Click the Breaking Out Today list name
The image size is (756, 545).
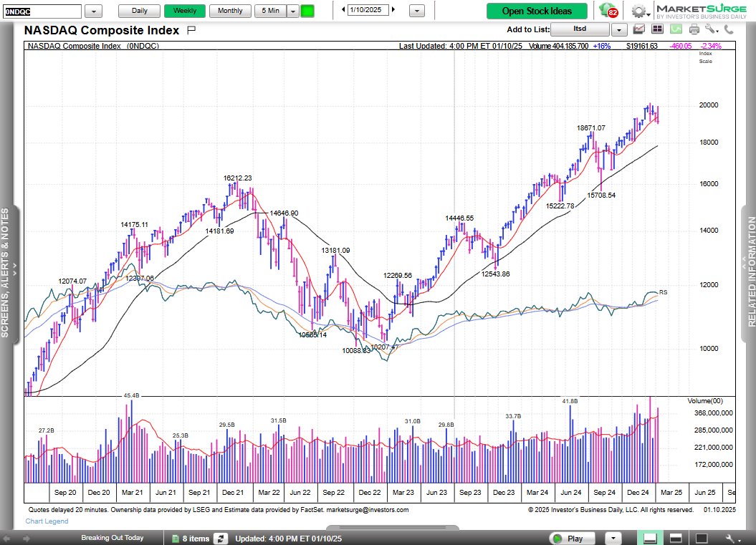click(x=113, y=538)
